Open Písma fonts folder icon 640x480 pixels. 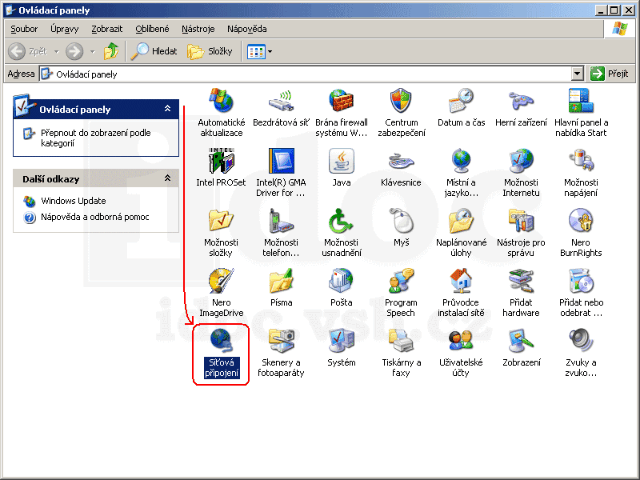(x=281, y=281)
